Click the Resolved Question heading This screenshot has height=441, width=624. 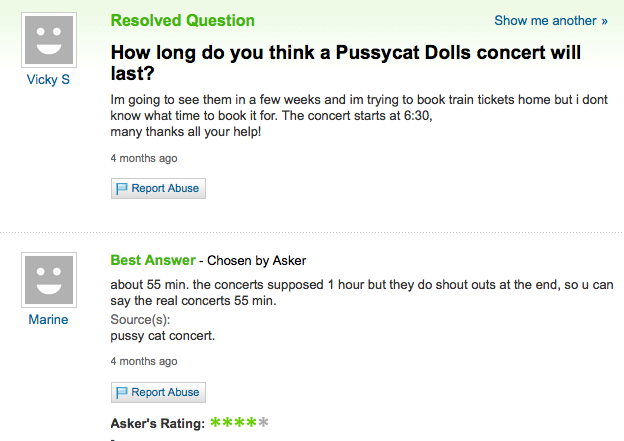[183, 21]
